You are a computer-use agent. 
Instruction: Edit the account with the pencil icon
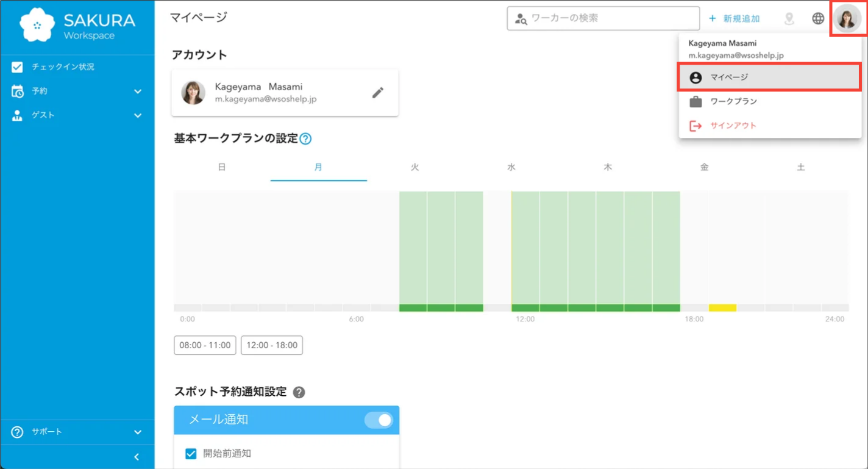click(x=378, y=91)
